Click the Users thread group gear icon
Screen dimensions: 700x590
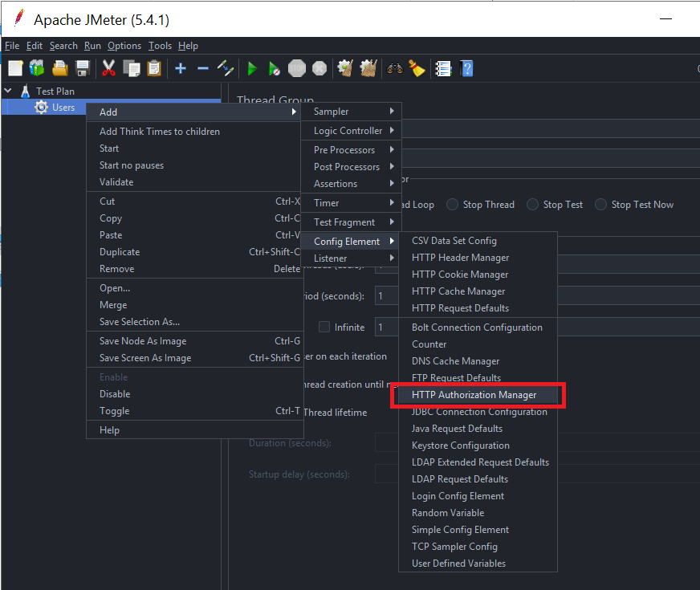click(x=41, y=107)
